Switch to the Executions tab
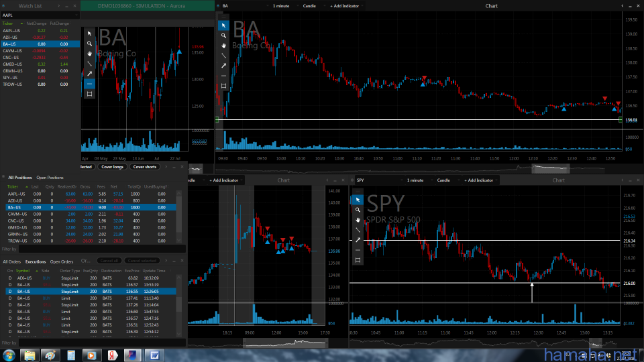The width and height of the screenshot is (644, 362). [x=36, y=262]
